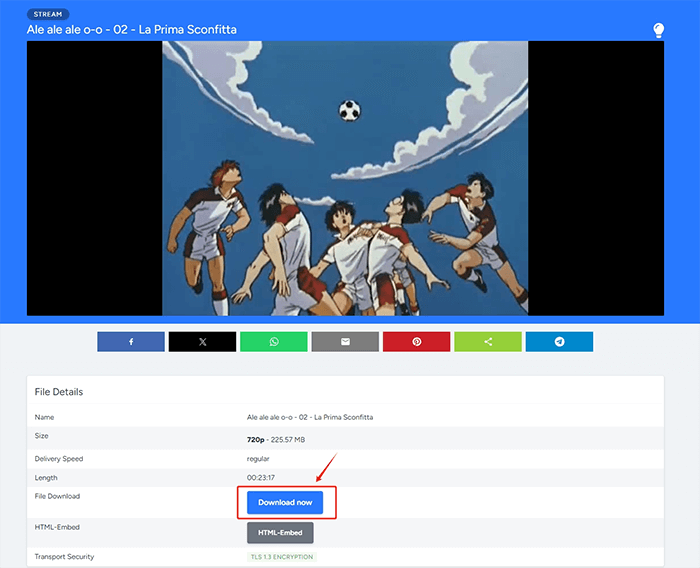
Task: Select the file name value in File Details
Action: click(309, 417)
